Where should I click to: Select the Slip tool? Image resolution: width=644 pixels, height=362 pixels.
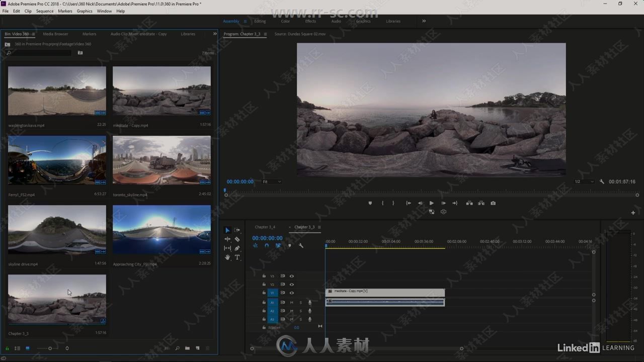[227, 248]
